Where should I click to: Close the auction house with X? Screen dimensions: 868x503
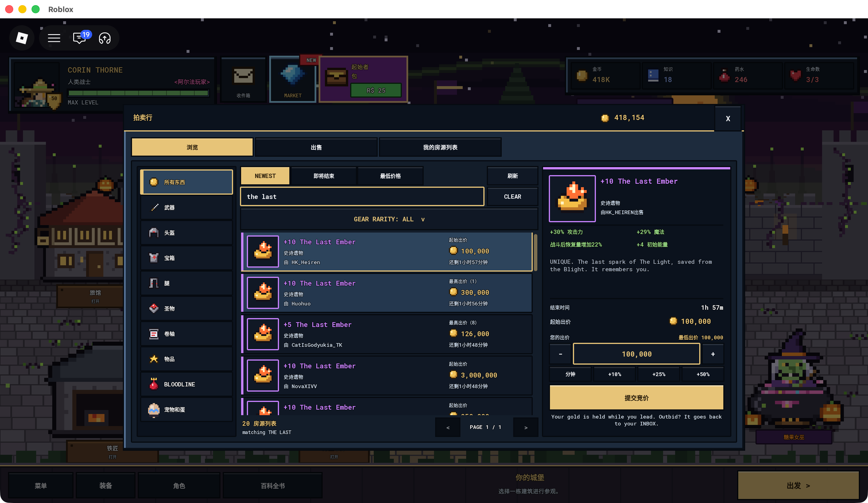click(728, 119)
